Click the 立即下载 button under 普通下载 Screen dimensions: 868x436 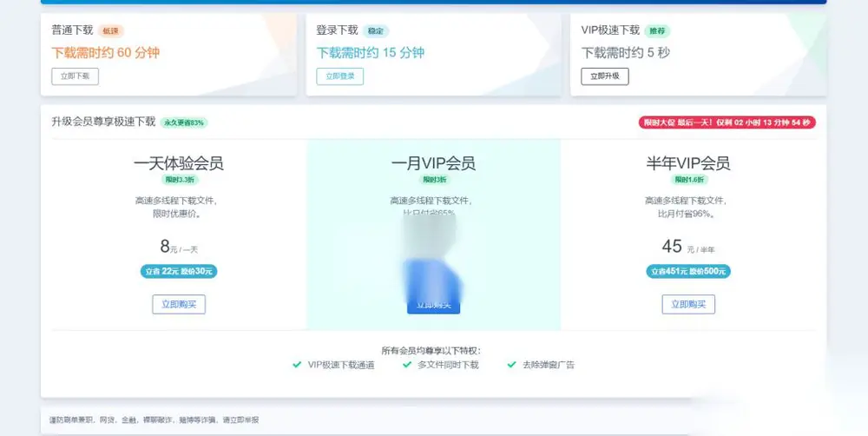(x=76, y=76)
